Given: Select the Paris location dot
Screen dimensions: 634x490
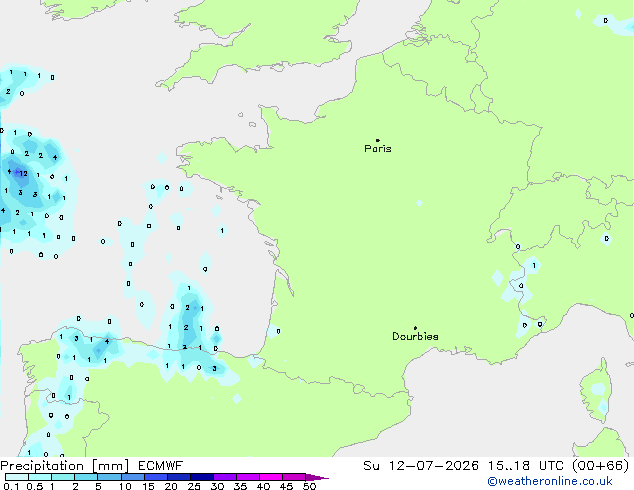Looking at the screenshot, I should click(x=378, y=140).
